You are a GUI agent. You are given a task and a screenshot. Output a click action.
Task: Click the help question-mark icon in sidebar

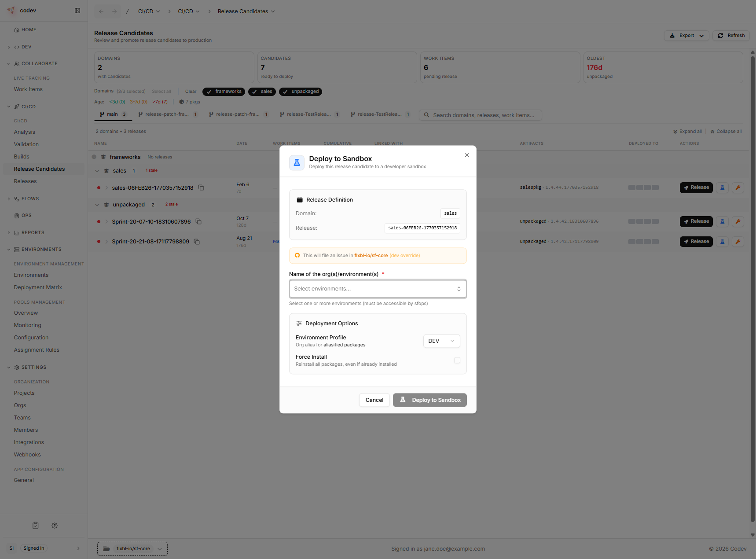point(55,525)
